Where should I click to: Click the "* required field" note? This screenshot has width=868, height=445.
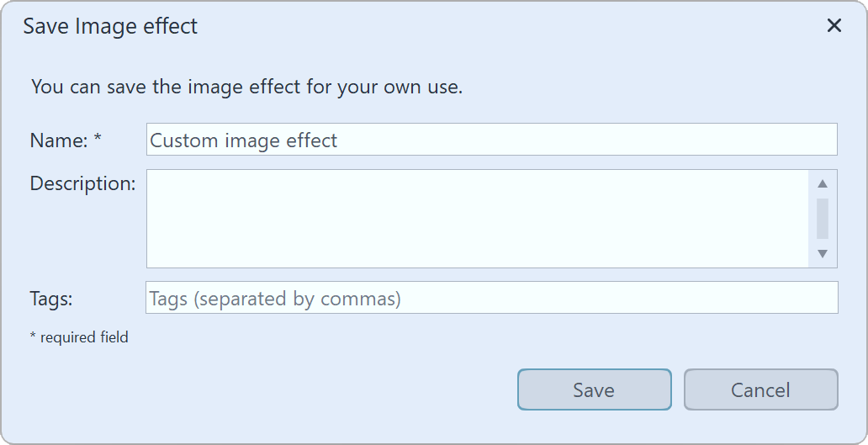[79, 337]
